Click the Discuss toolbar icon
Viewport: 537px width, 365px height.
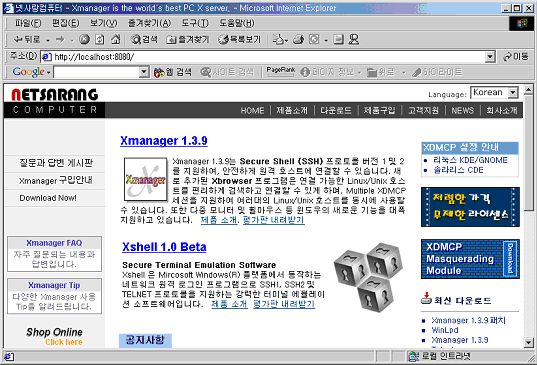pos(338,40)
